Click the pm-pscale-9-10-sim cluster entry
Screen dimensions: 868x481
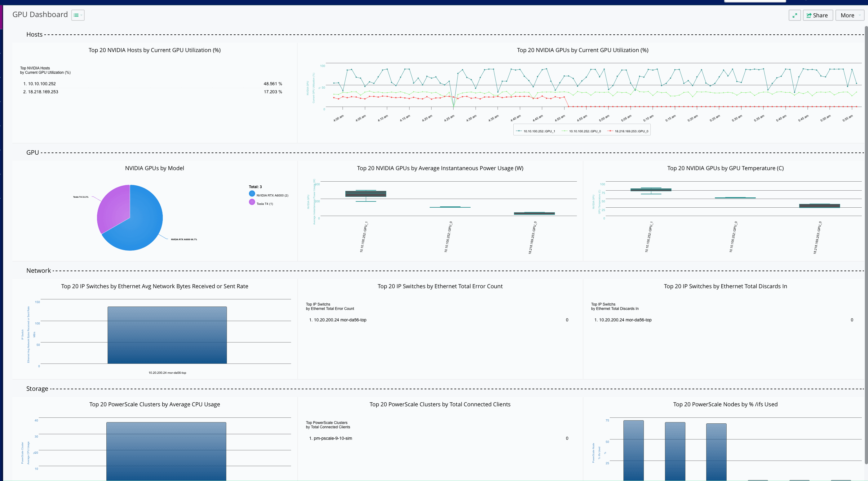tap(333, 438)
